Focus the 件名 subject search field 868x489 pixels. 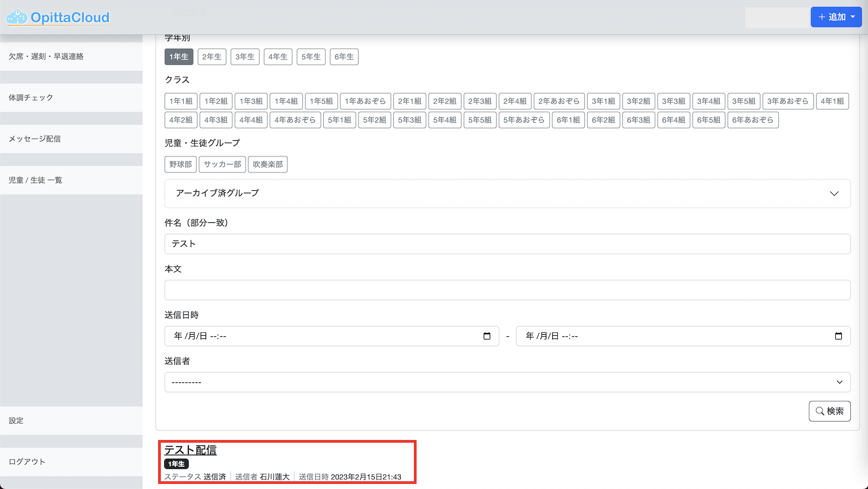[x=507, y=244]
